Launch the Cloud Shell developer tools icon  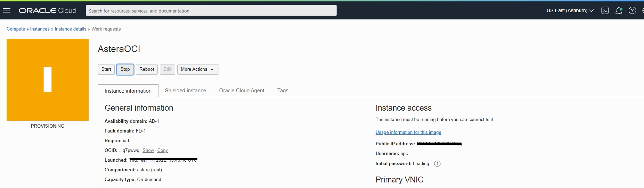click(605, 10)
